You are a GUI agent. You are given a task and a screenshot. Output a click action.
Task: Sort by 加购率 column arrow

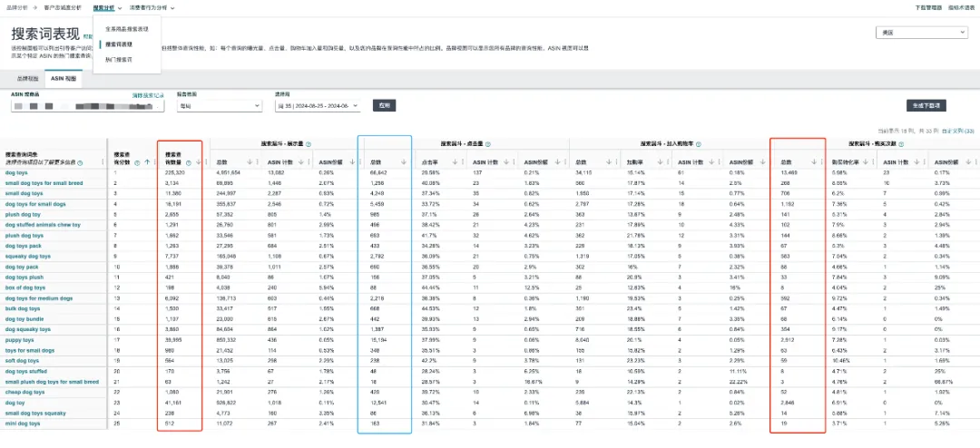coord(661,161)
